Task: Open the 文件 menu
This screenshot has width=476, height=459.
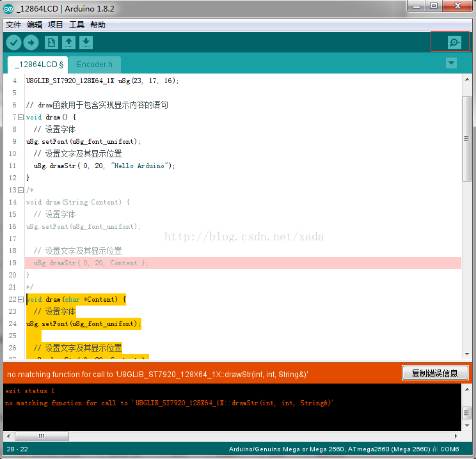Action: [13, 24]
